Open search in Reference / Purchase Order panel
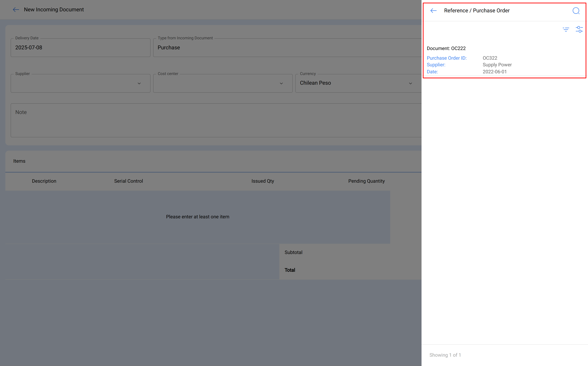 (x=576, y=11)
